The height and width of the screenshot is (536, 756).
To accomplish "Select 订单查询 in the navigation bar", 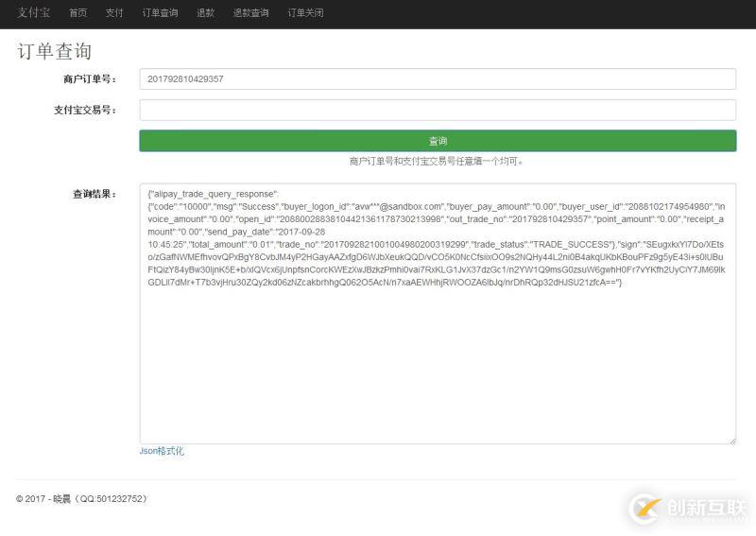I will click(x=160, y=13).
